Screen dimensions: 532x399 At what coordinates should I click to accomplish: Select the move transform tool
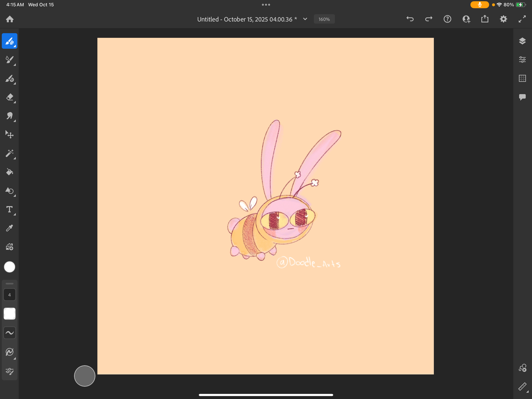click(x=10, y=135)
